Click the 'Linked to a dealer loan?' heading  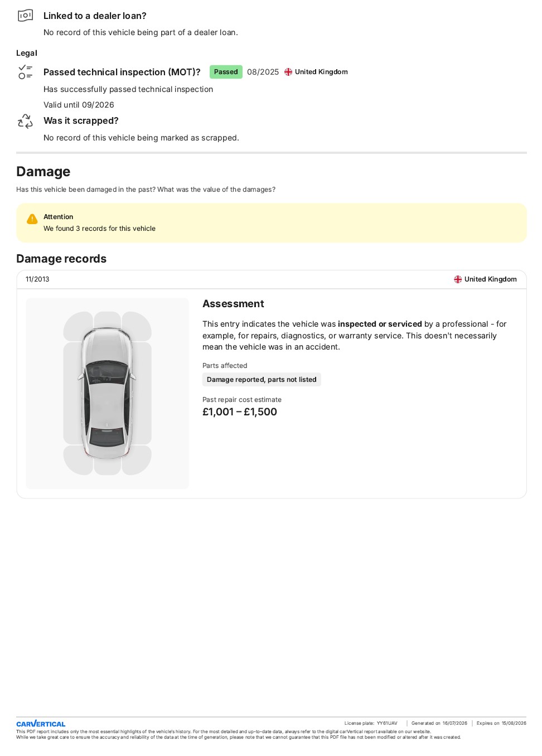[95, 16]
